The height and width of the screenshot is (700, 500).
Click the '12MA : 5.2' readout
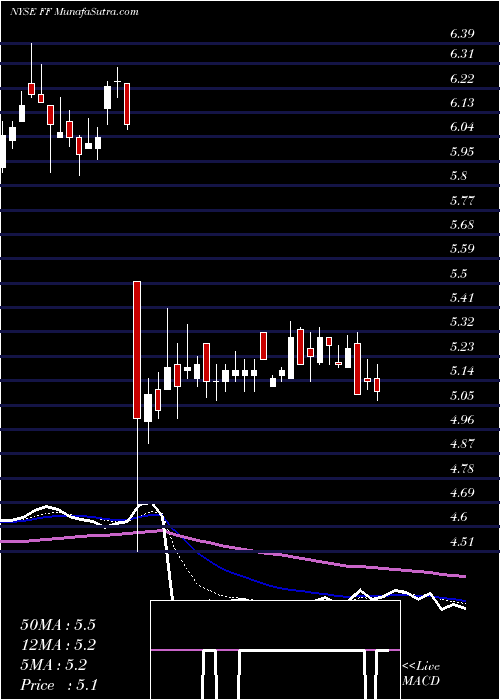(58, 645)
